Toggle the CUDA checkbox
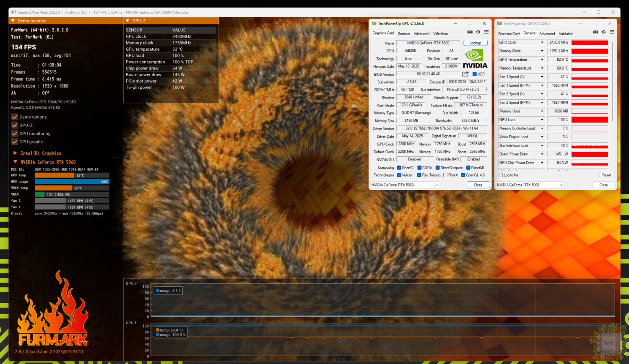 [x=419, y=168]
